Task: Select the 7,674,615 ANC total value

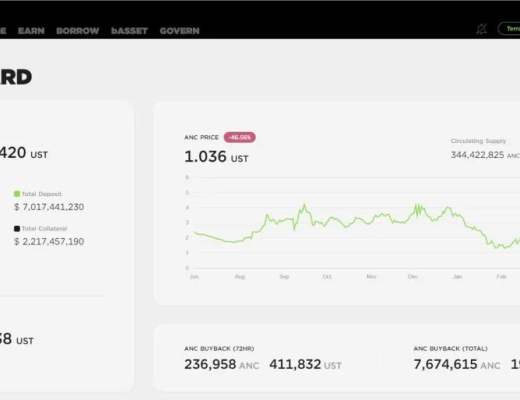Action: [457, 364]
